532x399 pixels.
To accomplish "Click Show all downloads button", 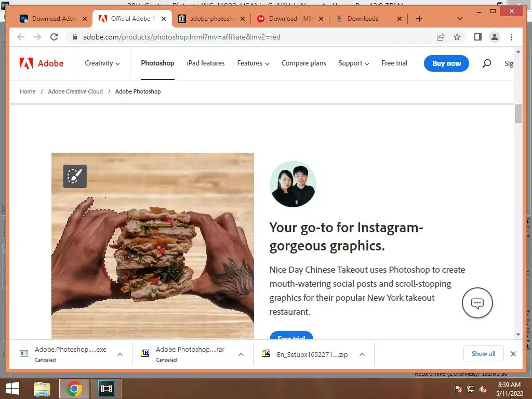I will [483, 354].
